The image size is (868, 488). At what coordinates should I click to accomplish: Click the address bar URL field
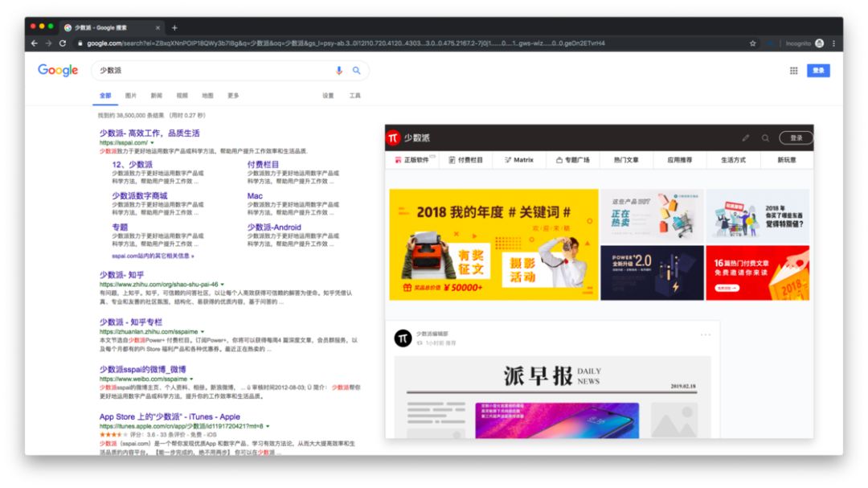[x=410, y=43]
